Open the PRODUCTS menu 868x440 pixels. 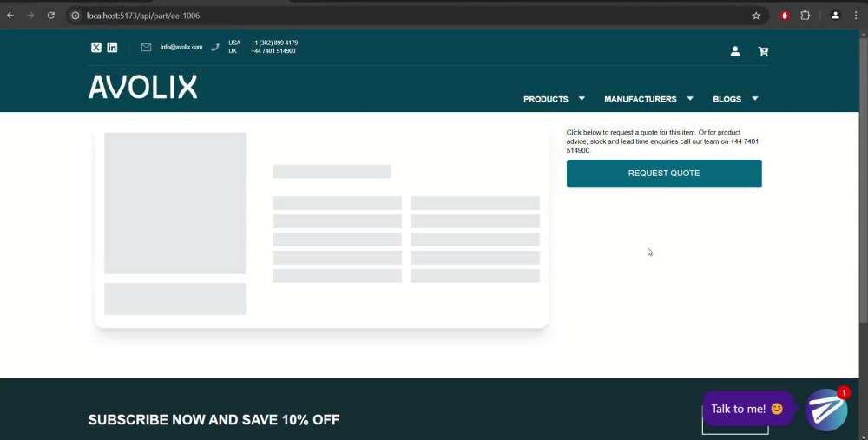(x=546, y=99)
